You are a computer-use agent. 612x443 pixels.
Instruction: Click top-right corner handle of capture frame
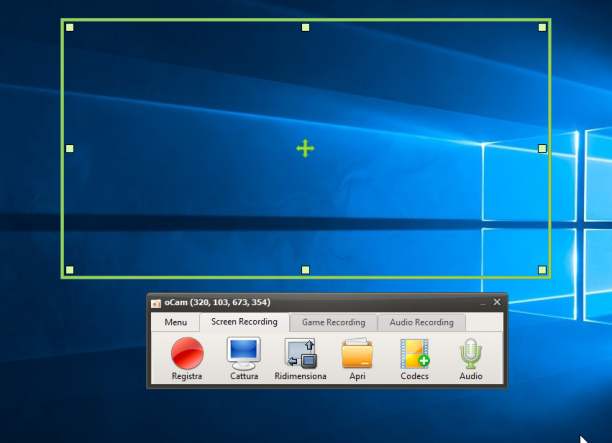542,27
